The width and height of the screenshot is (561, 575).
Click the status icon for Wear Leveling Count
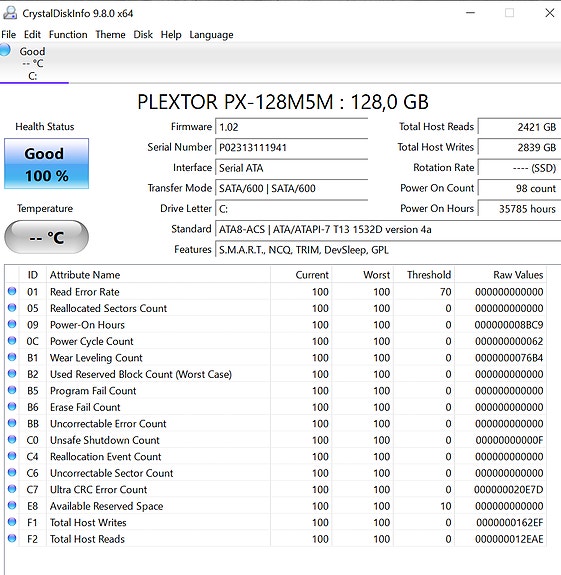(x=12, y=357)
